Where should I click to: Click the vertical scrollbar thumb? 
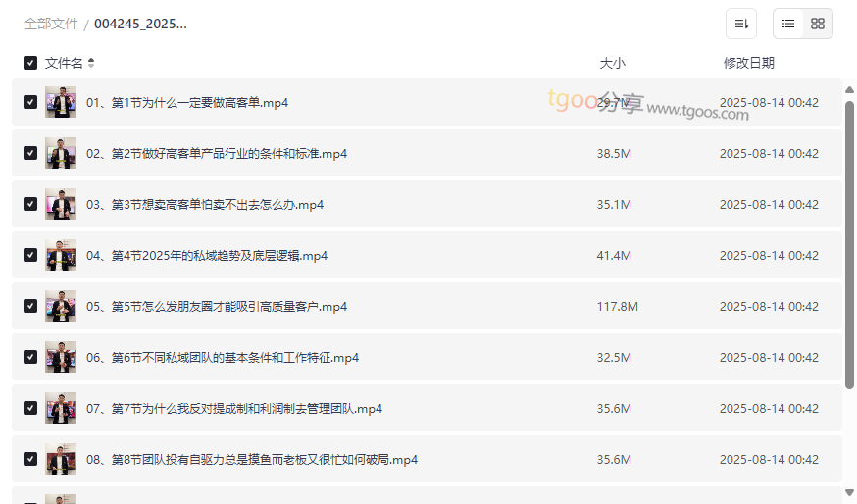point(849,245)
